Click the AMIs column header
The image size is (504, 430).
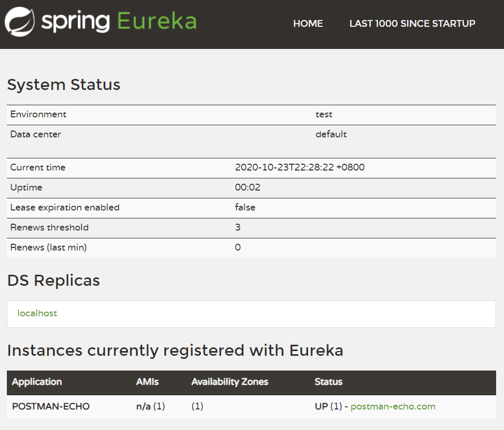(147, 382)
